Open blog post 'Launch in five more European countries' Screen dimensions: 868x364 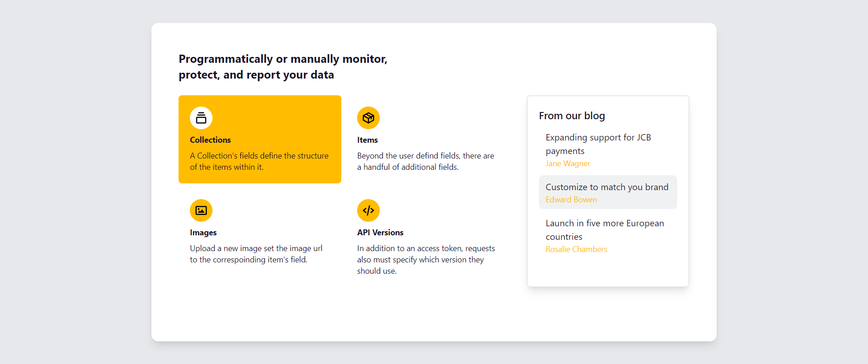click(605, 230)
